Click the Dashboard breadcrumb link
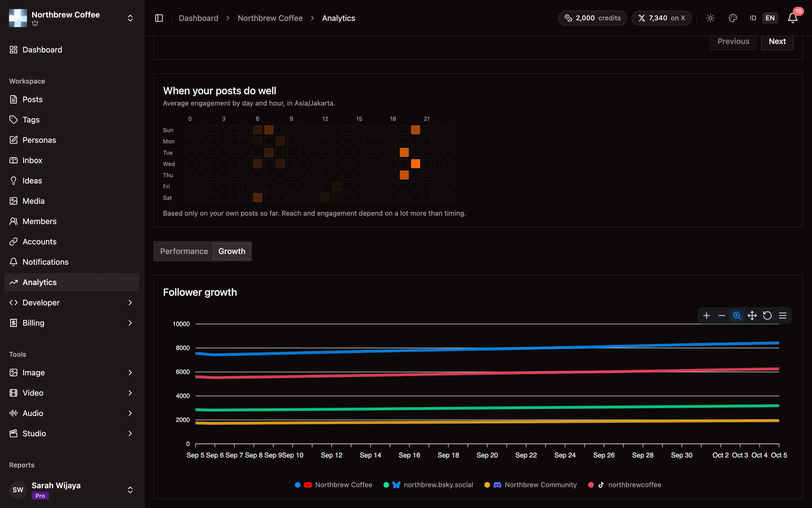The height and width of the screenshot is (508, 812). click(198, 18)
